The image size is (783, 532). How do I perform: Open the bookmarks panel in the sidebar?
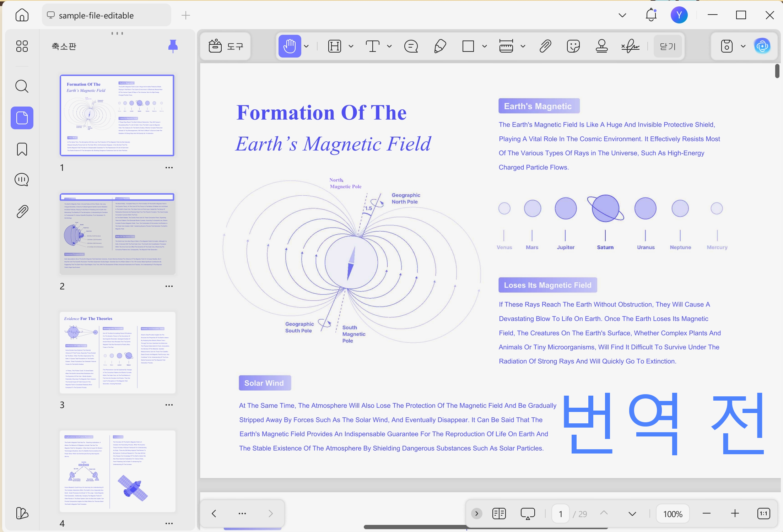point(22,150)
